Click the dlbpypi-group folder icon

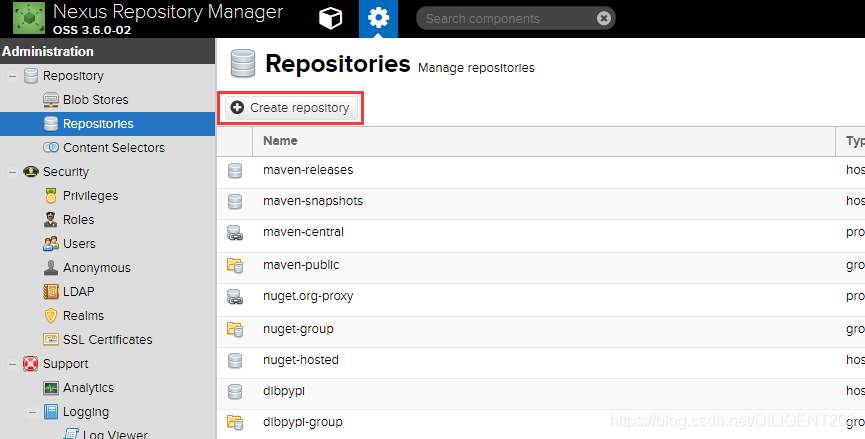pos(235,422)
